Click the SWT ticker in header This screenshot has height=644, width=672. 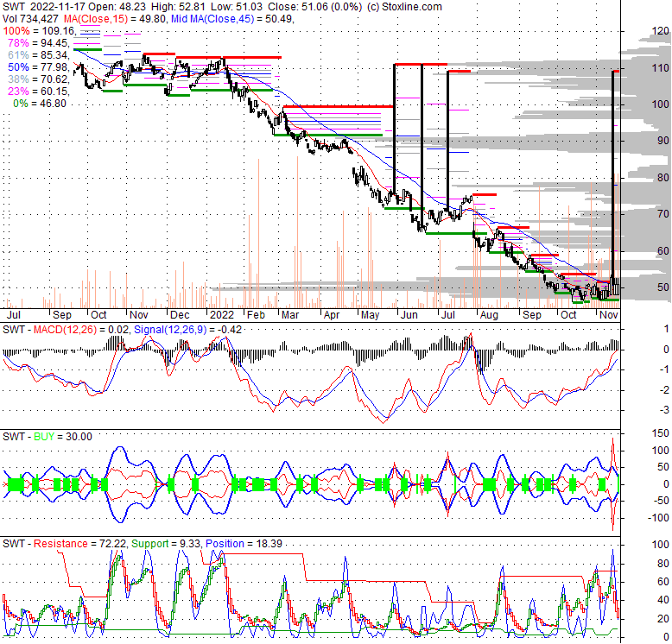tap(14, 7)
